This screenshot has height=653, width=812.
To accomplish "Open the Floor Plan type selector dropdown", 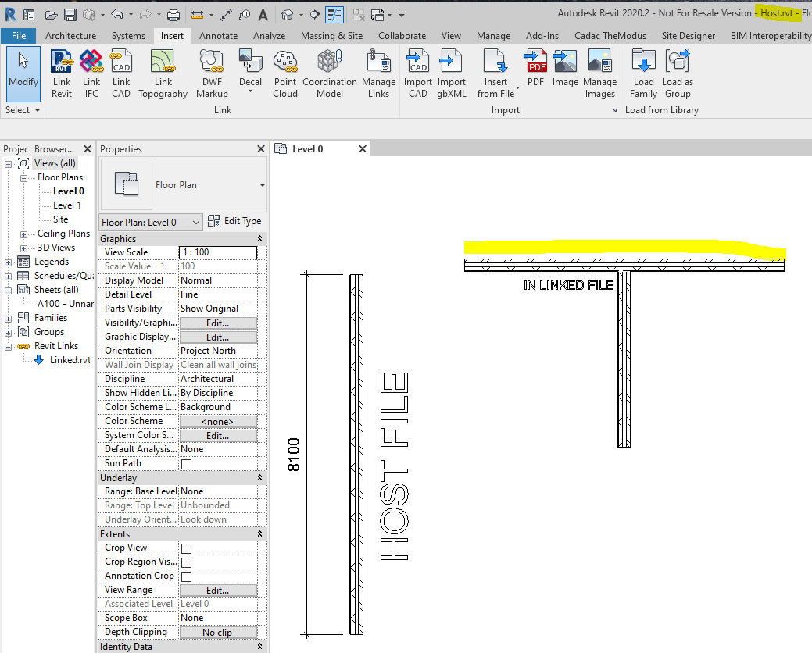I will [263, 185].
